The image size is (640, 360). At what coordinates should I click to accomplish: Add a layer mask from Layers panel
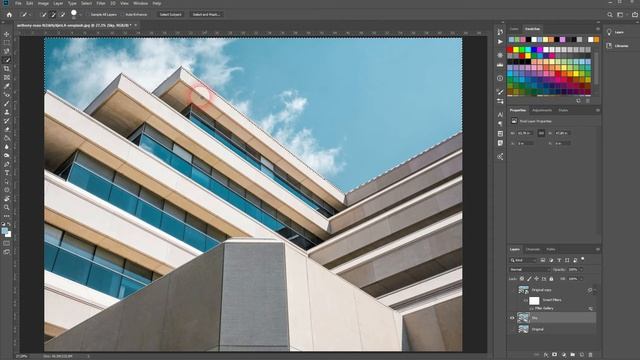point(555,355)
